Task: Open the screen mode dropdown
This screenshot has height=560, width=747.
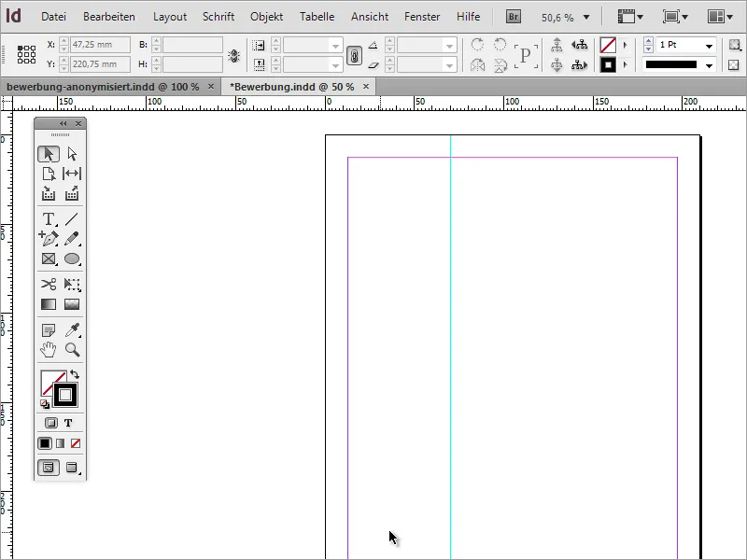Action: tap(675, 17)
